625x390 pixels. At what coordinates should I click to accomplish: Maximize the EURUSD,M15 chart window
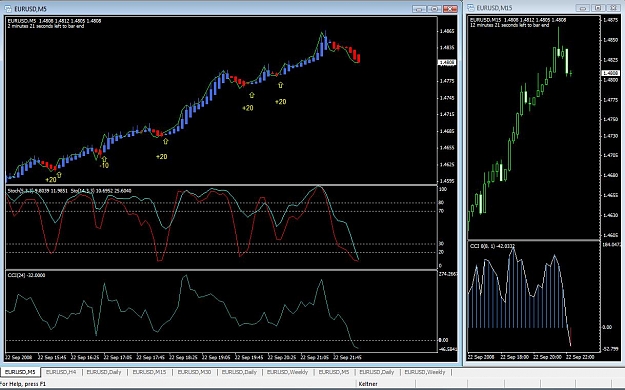598,8
